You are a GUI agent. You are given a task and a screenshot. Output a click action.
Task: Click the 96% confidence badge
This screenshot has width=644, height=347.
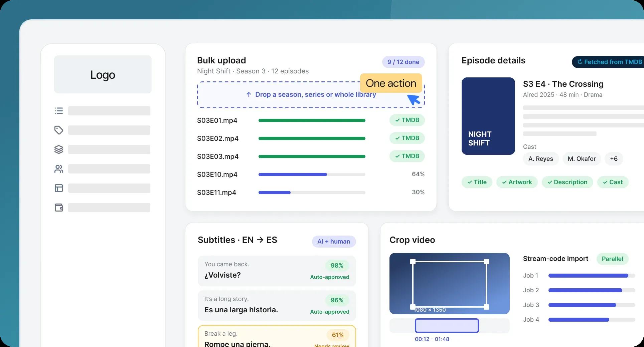(x=337, y=300)
